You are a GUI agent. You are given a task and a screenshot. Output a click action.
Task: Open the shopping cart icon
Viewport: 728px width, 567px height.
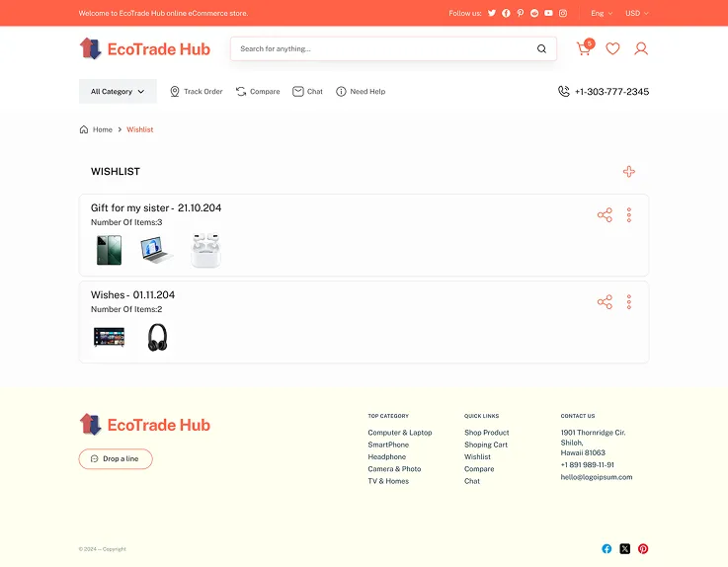(x=584, y=48)
